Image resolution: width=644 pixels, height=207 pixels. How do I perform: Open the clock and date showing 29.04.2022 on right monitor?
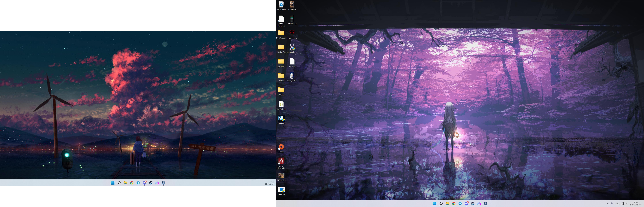[x=634, y=204]
